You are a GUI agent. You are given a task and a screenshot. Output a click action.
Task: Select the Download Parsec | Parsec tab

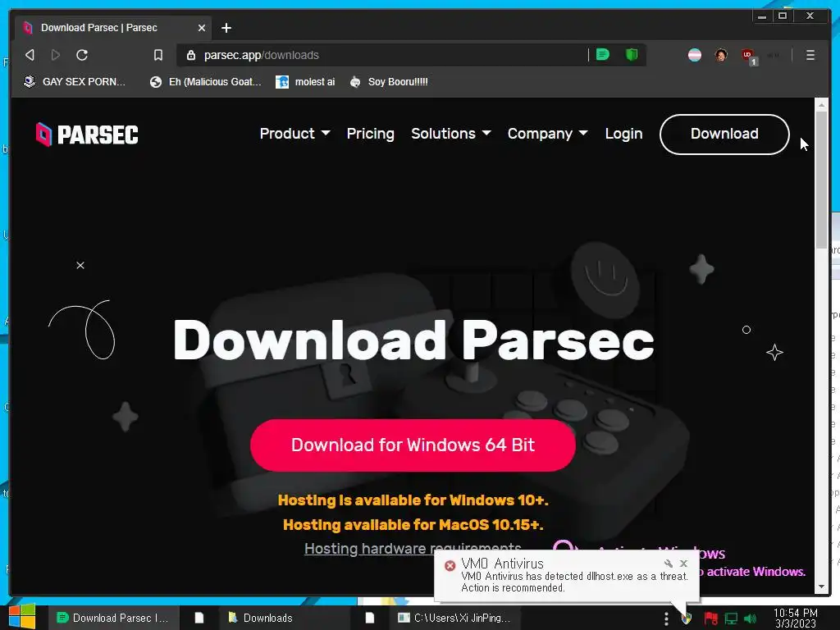(112, 28)
